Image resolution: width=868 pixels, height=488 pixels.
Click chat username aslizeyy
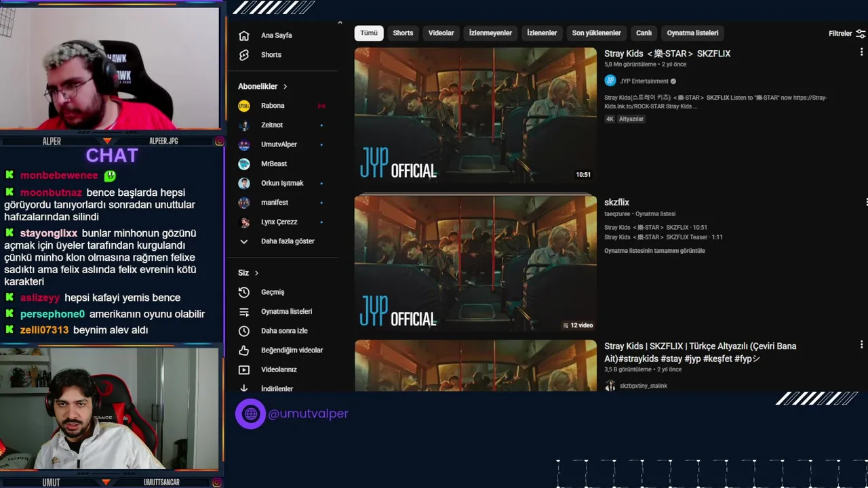[x=40, y=298]
